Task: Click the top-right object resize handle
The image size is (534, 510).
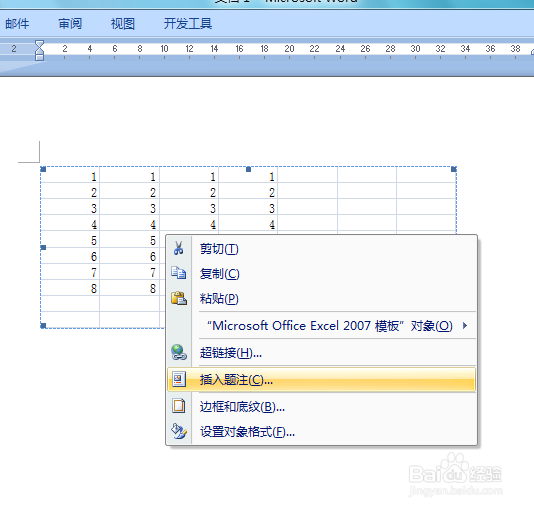Action: point(454,169)
